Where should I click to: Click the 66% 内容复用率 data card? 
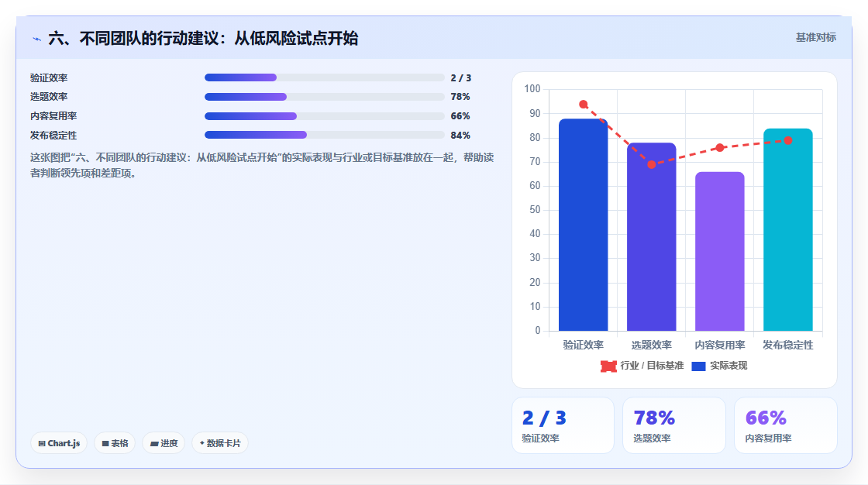pos(786,425)
